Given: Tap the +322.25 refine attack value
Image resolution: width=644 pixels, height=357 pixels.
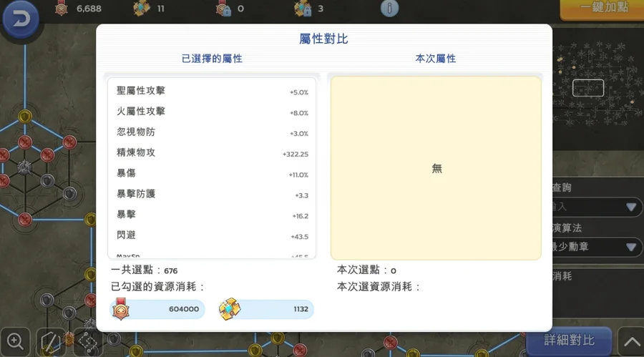Looking at the screenshot, I should 296,155.
